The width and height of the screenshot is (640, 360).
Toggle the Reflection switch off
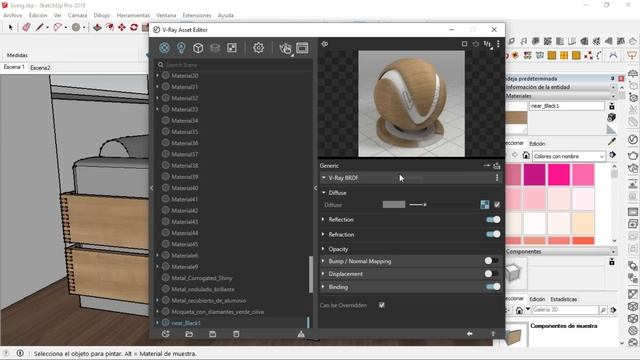(x=493, y=220)
